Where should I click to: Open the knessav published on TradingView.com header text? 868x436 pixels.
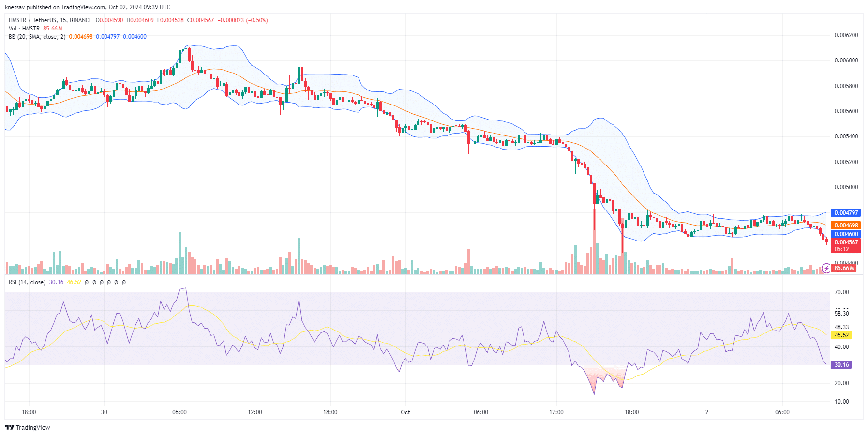pos(88,7)
